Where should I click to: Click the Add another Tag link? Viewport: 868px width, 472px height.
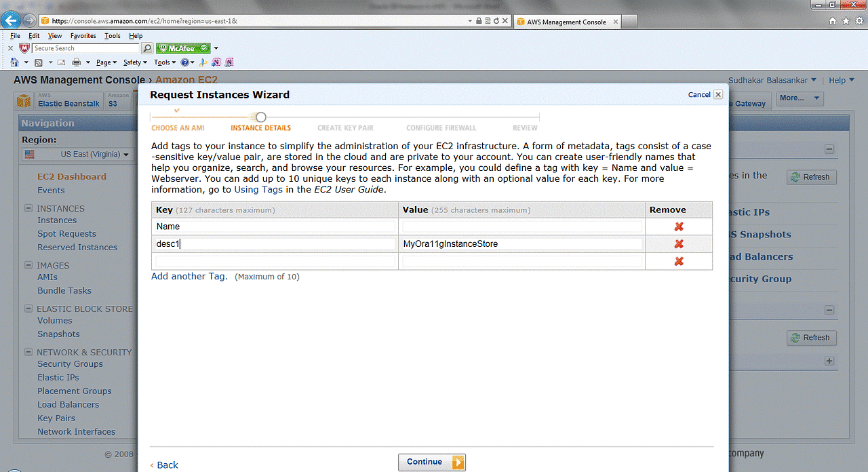pos(189,276)
